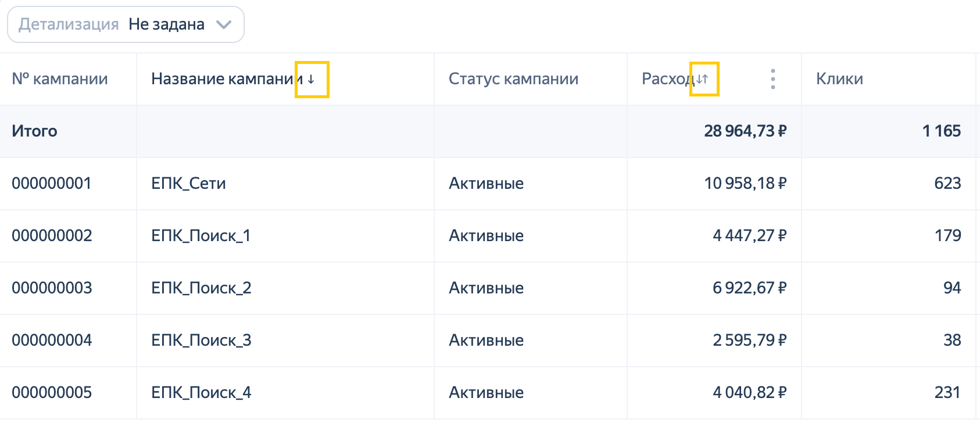The width and height of the screenshot is (980, 423).
Task: Click the № кампании column header
Action: click(x=60, y=79)
